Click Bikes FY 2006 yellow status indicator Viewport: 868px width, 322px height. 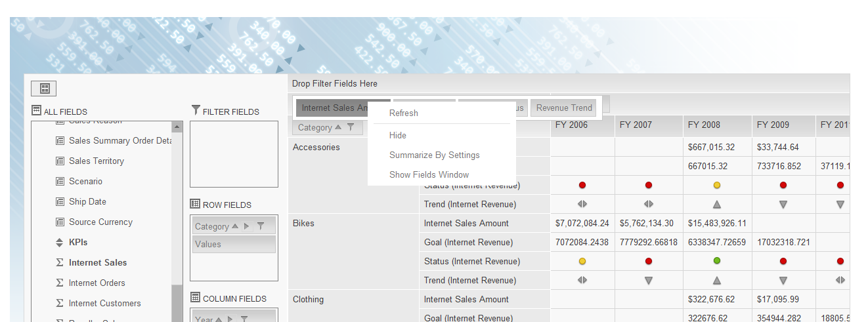[582, 261]
